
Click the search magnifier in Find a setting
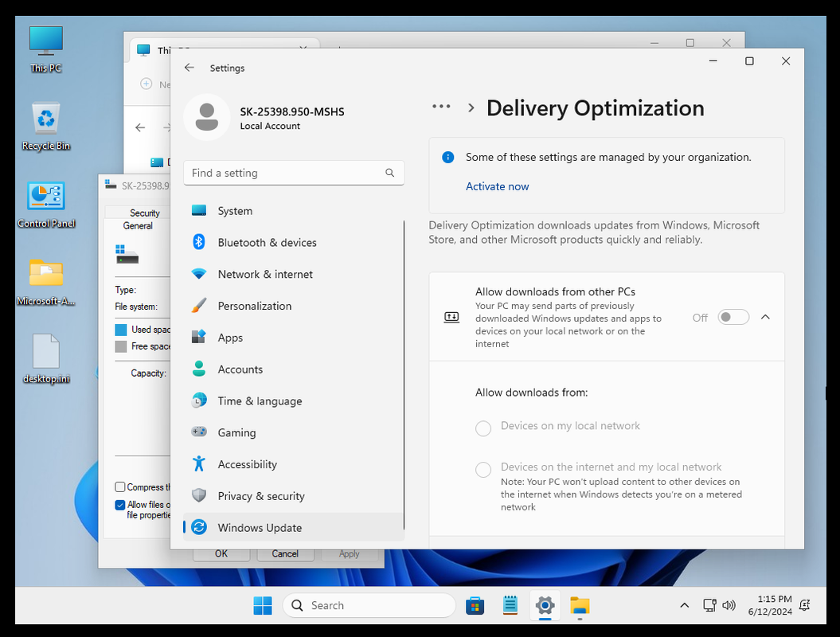tap(389, 173)
